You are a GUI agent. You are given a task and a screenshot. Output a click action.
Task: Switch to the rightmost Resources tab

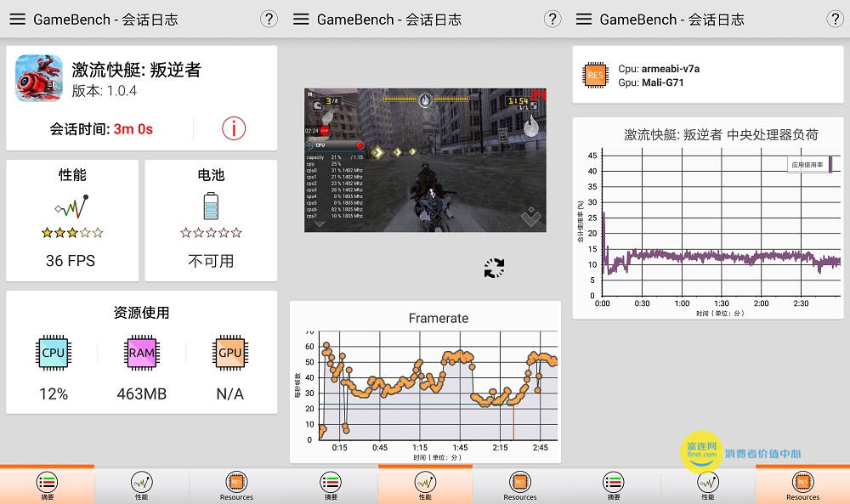[x=802, y=481]
